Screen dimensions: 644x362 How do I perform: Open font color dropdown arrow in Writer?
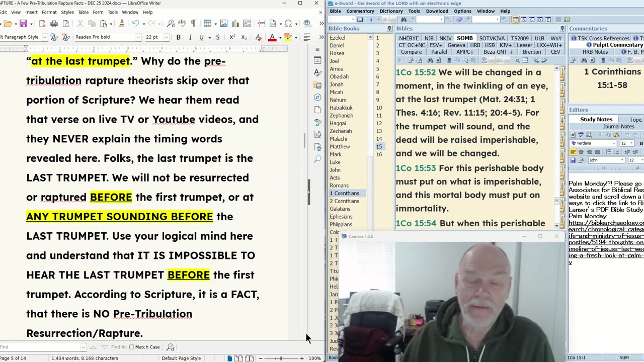(x=280, y=37)
